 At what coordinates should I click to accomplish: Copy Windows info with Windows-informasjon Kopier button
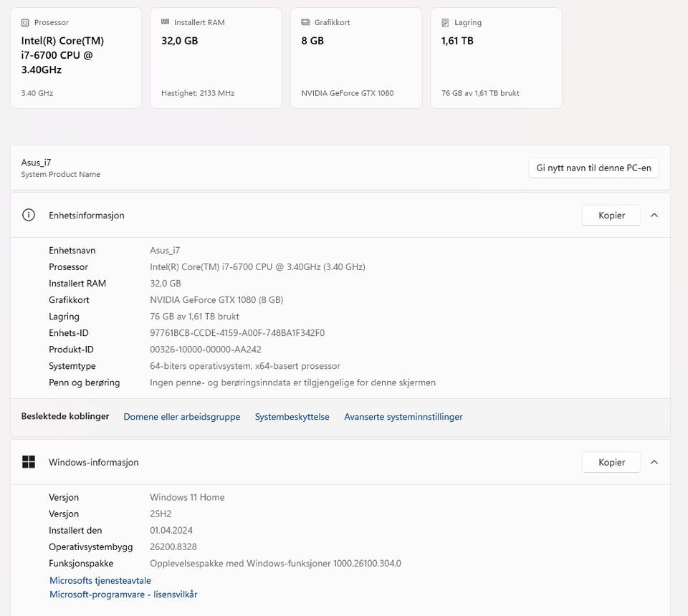pos(611,462)
